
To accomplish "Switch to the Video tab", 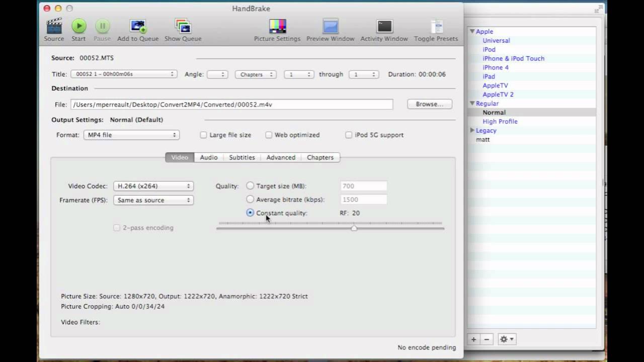I will click(x=180, y=157).
